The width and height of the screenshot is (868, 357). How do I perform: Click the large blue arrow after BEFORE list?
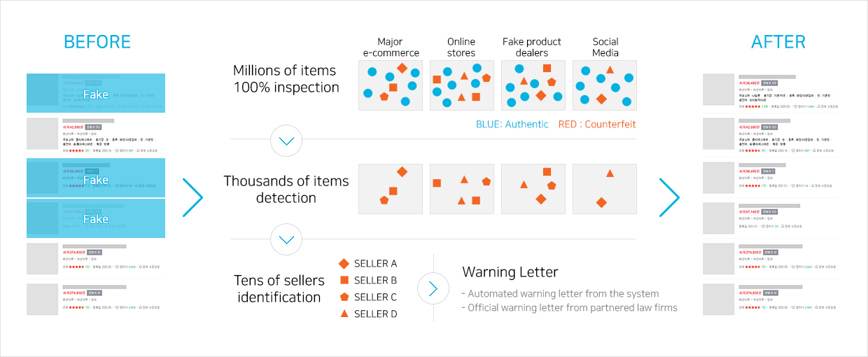pos(192,197)
